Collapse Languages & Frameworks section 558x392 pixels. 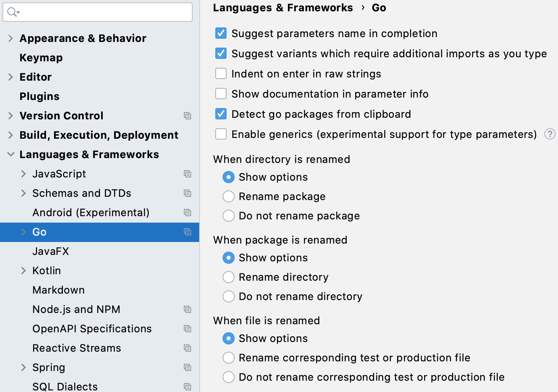pos(11,154)
